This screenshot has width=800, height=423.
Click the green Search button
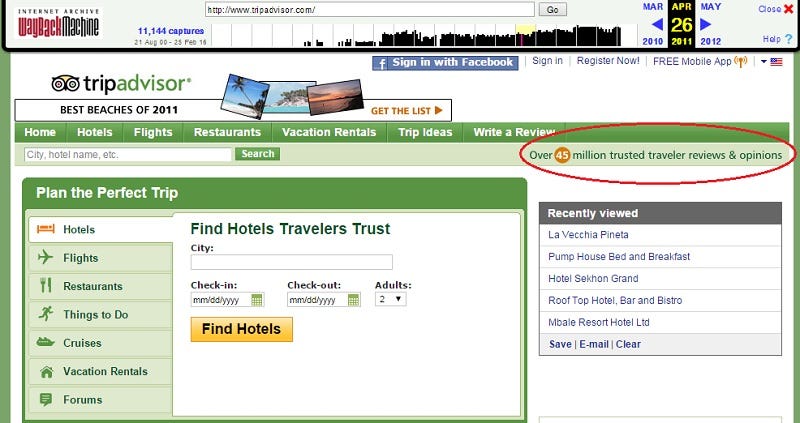point(258,154)
